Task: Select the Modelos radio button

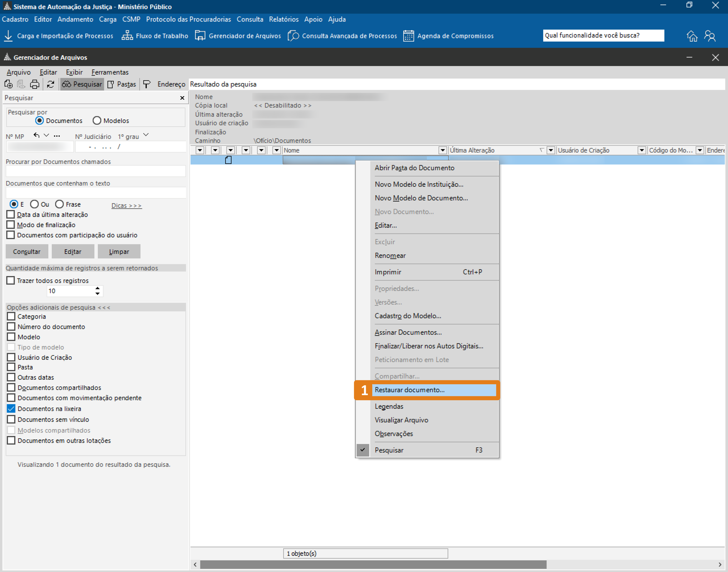Action: tap(97, 120)
